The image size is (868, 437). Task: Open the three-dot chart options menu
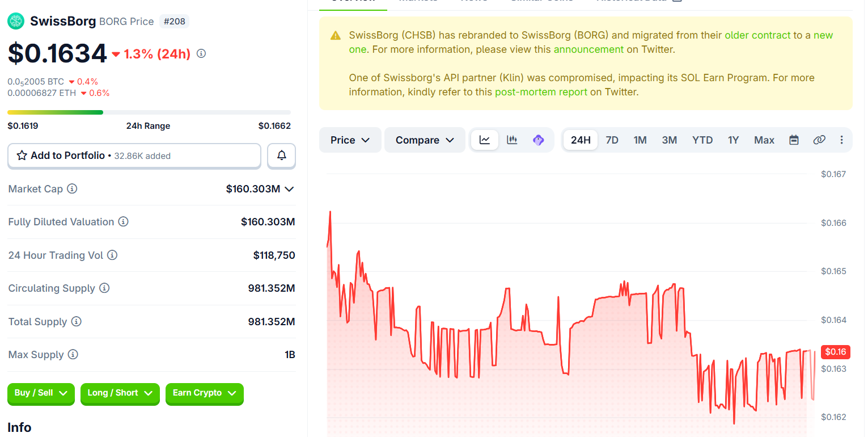841,140
